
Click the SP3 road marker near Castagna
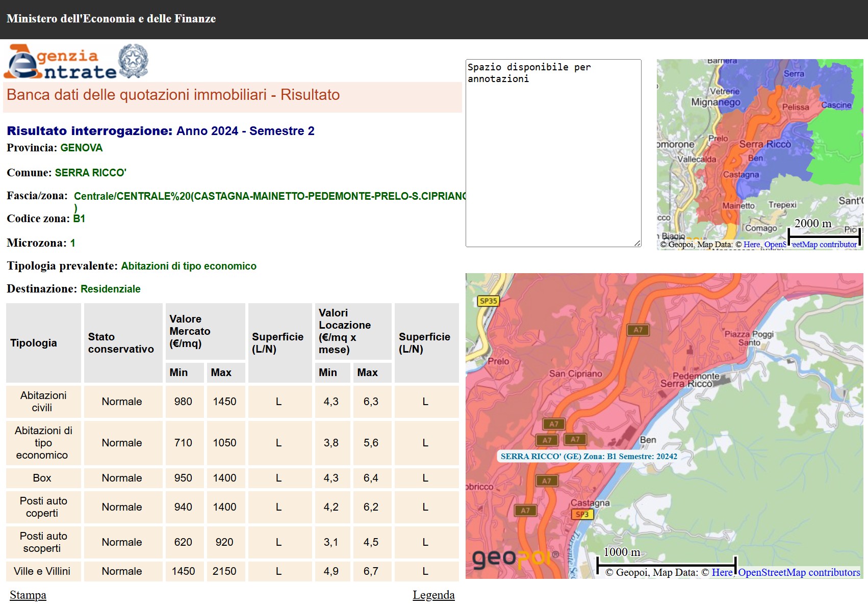[582, 514]
